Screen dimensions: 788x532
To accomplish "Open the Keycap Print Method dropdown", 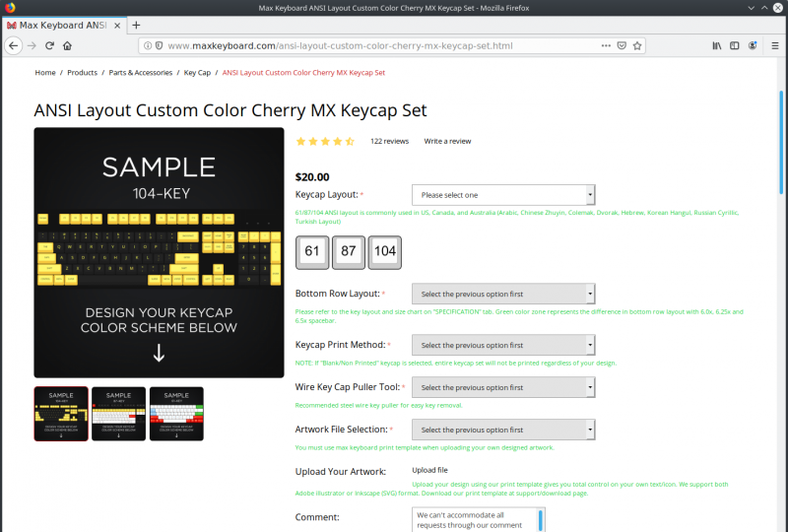I will pyautogui.click(x=503, y=345).
